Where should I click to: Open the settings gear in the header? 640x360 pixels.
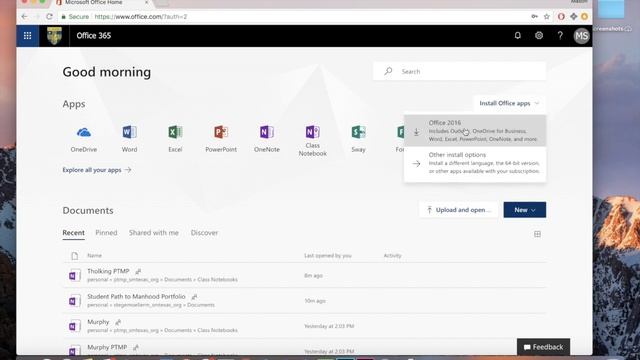click(539, 36)
